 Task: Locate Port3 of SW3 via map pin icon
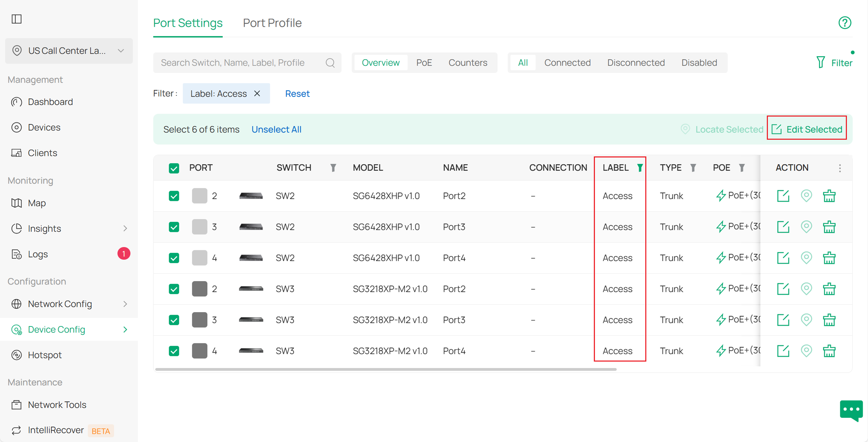tap(806, 320)
